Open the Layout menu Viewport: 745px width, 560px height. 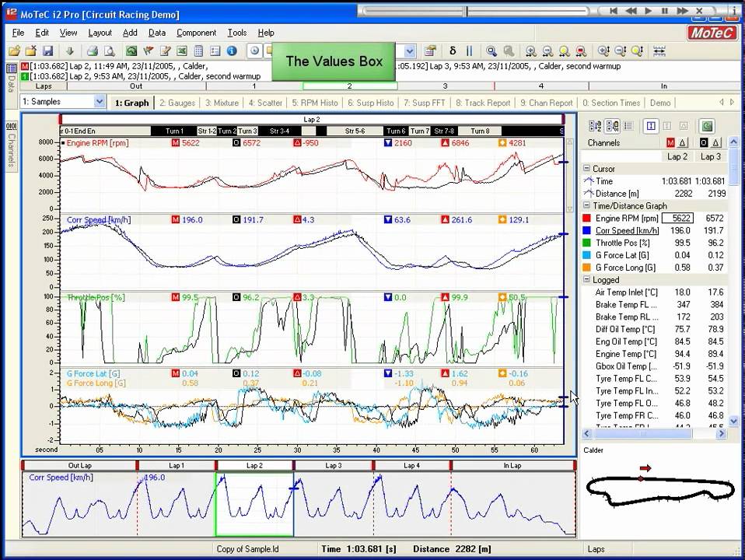pyautogui.click(x=100, y=33)
